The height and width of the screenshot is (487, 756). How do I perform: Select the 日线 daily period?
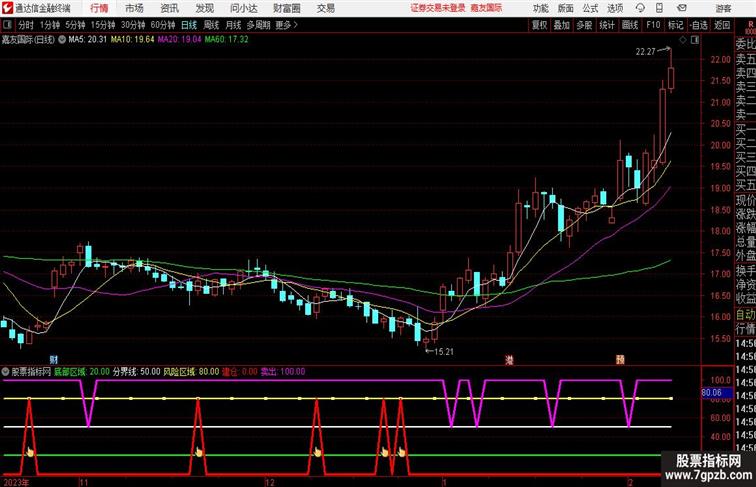point(189,25)
